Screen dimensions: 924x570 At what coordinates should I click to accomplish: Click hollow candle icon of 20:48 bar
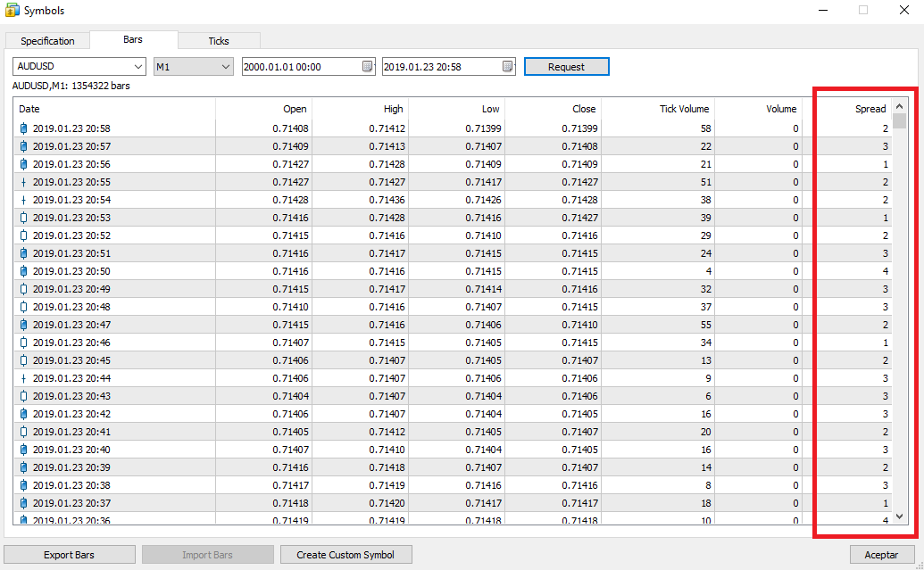23,307
